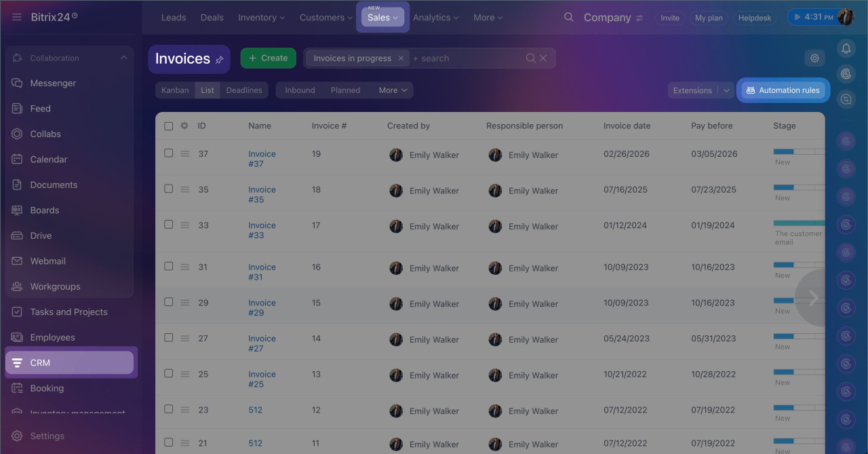Open the hamburger menu beside Bitrix24

[x=17, y=18]
